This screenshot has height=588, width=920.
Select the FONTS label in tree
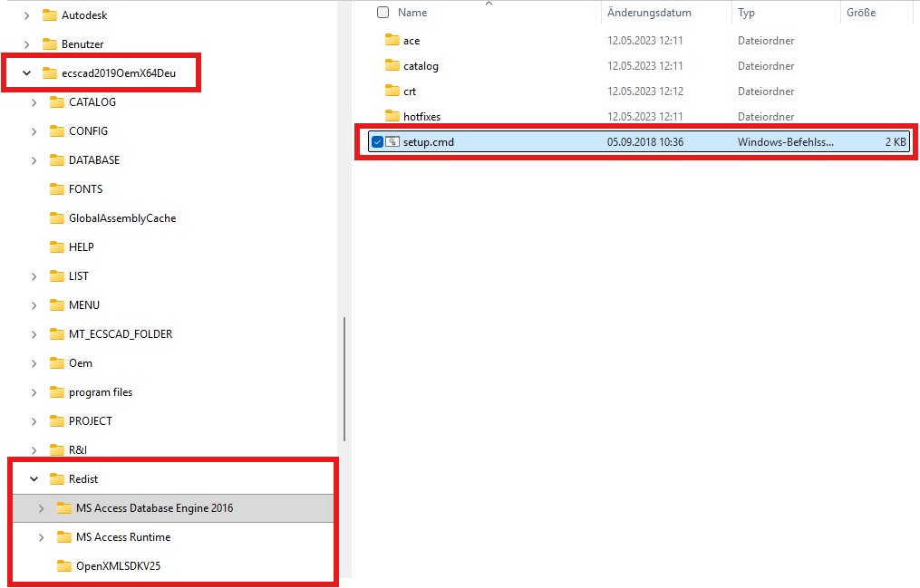click(86, 188)
